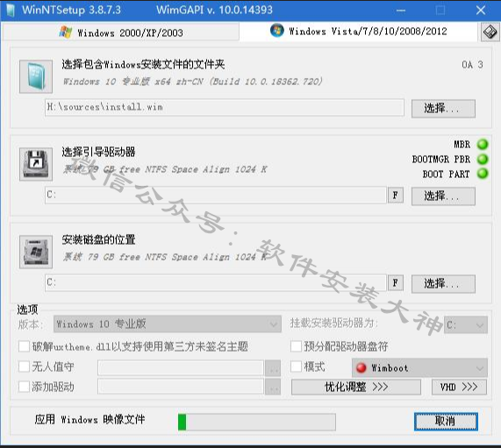Click the green BOOT PART status indicator
Screen dimensions: 501x448
tap(483, 174)
